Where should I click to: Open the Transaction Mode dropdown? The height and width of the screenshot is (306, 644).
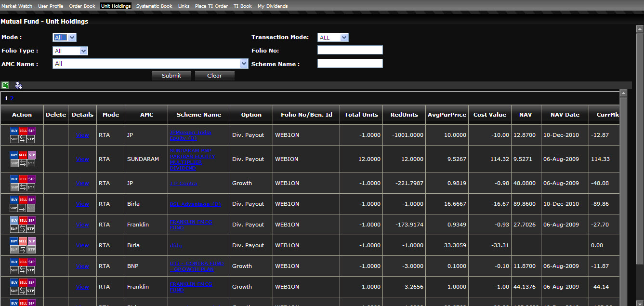point(332,38)
